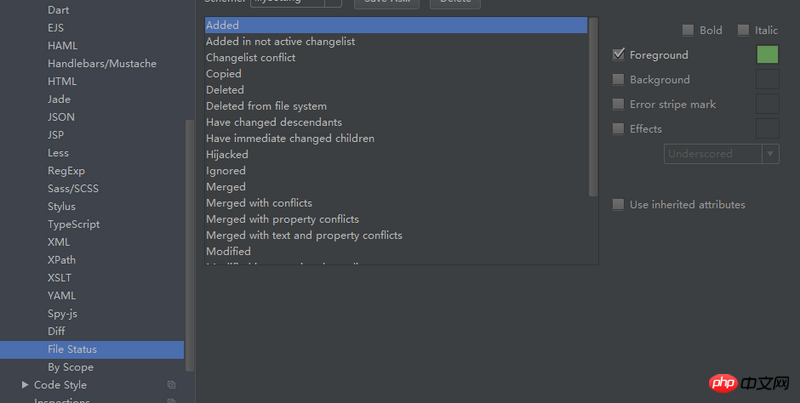Tick the Error stripe mark checkbox

[x=618, y=104]
